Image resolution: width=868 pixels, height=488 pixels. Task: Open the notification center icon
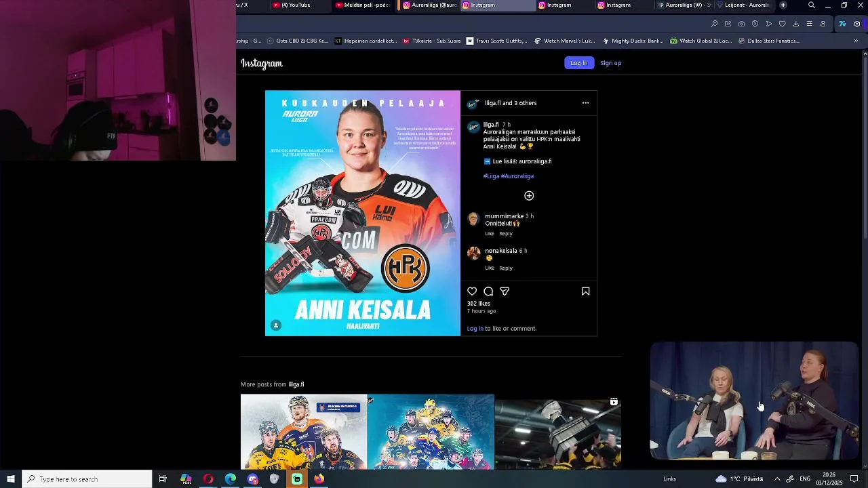tap(854, 479)
